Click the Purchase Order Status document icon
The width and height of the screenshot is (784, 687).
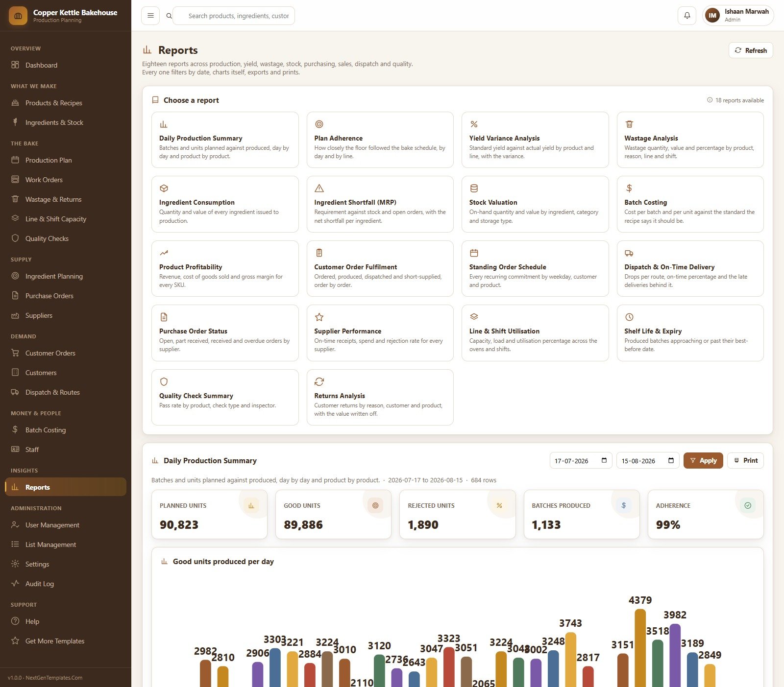164,317
